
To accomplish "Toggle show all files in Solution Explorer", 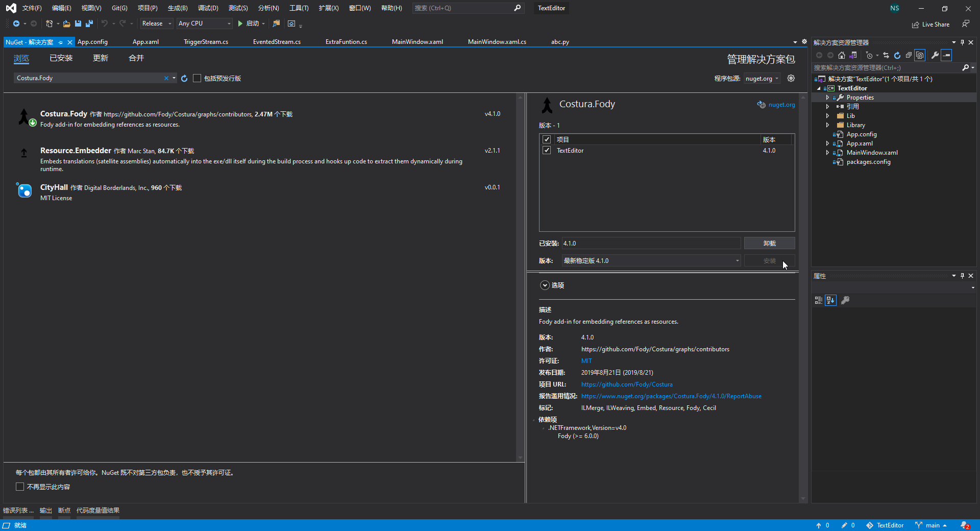I will (920, 55).
